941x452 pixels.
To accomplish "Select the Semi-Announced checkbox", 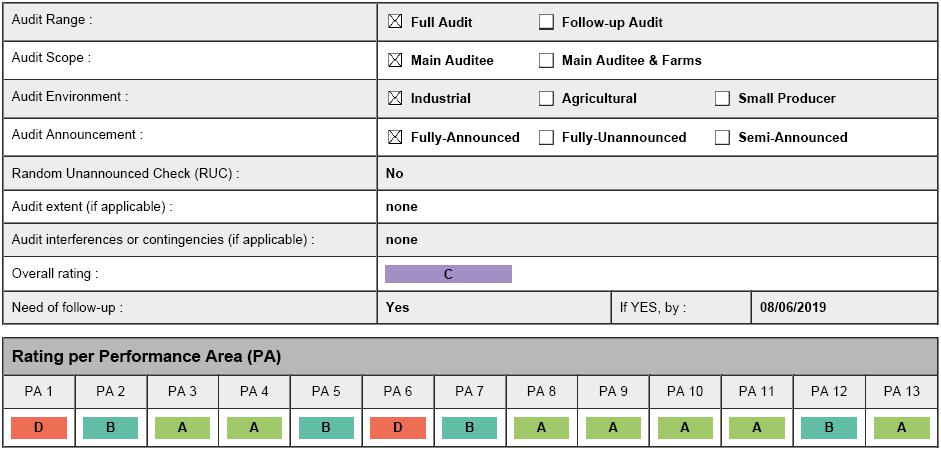I will (x=722, y=137).
